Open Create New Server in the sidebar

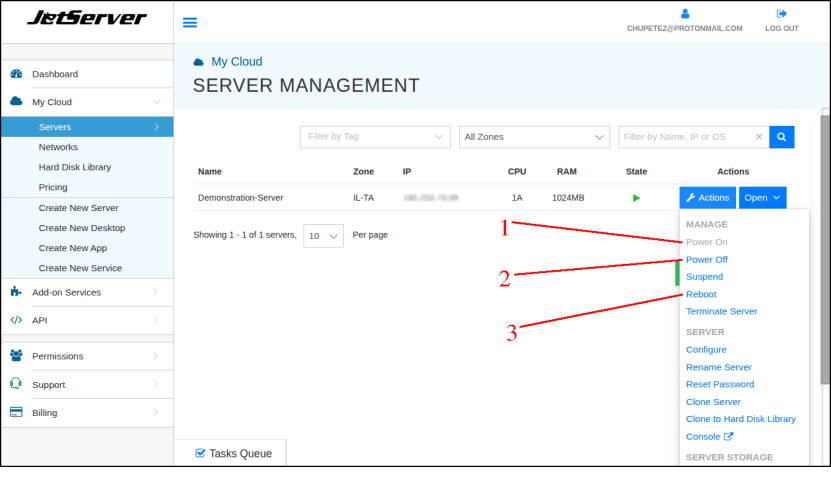click(78, 208)
